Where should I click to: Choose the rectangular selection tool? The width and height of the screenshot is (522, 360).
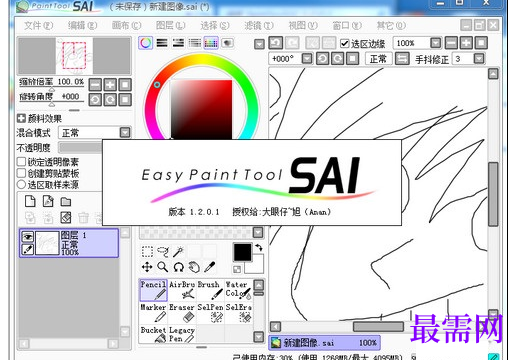pyautogui.click(x=147, y=252)
